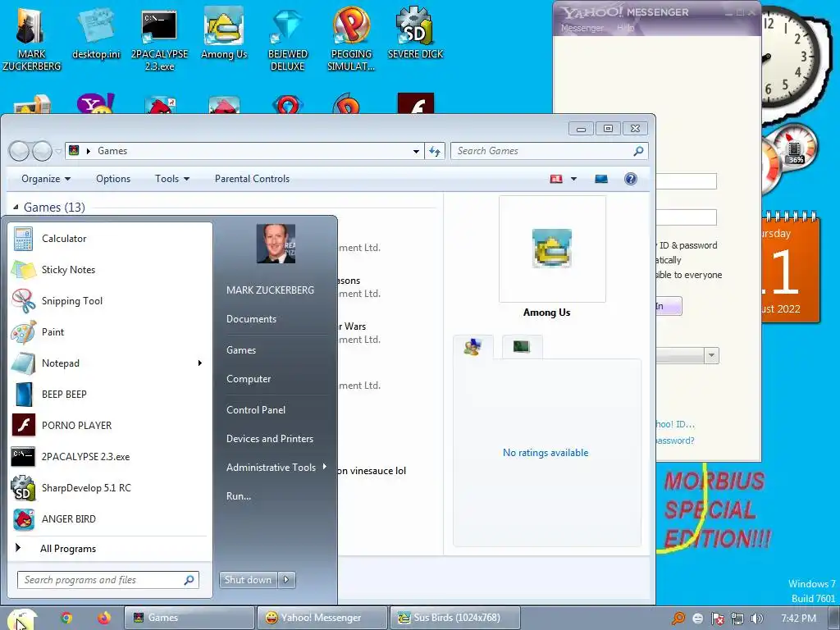Click the search magnifier in Games window
The width and height of the screenshot is (840, 630).
coord(638,151)
